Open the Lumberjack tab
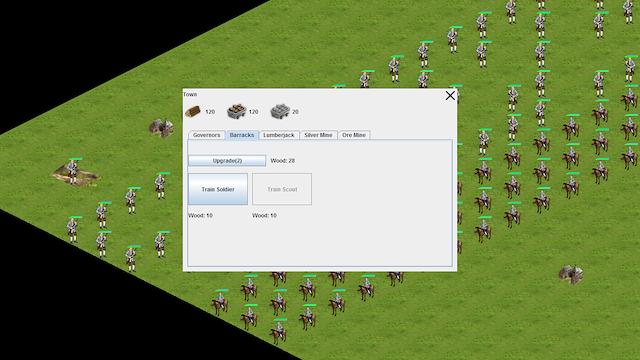The image size is (640, 360). pos(279,135)
